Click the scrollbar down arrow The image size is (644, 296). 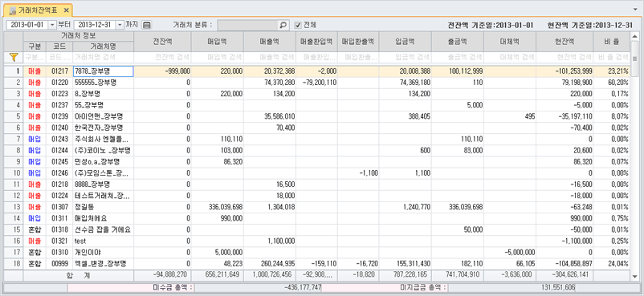click(636, 276)
